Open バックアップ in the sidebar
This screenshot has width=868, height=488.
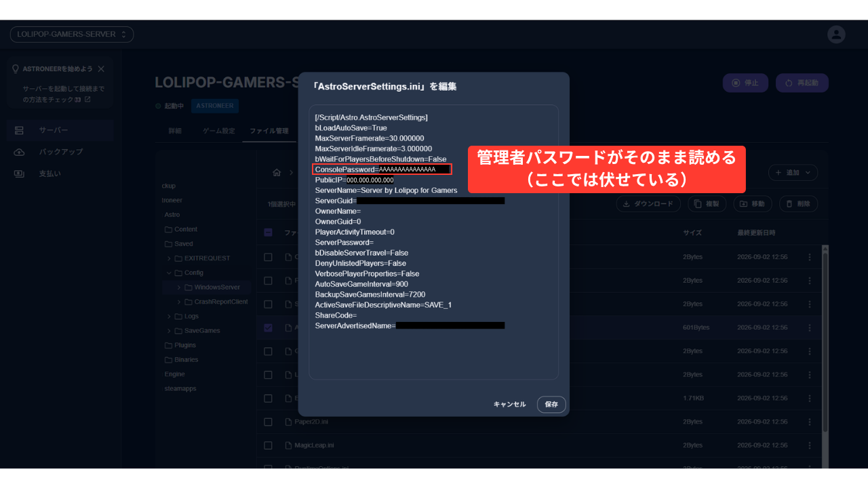point(61,152)
